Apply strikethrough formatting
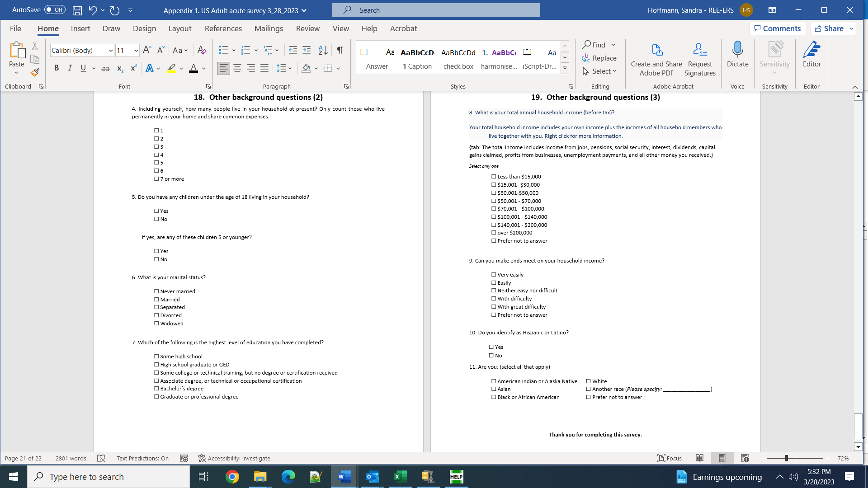Image resolution: width=868 pixels, height=488 pixels. coord(105,68)
